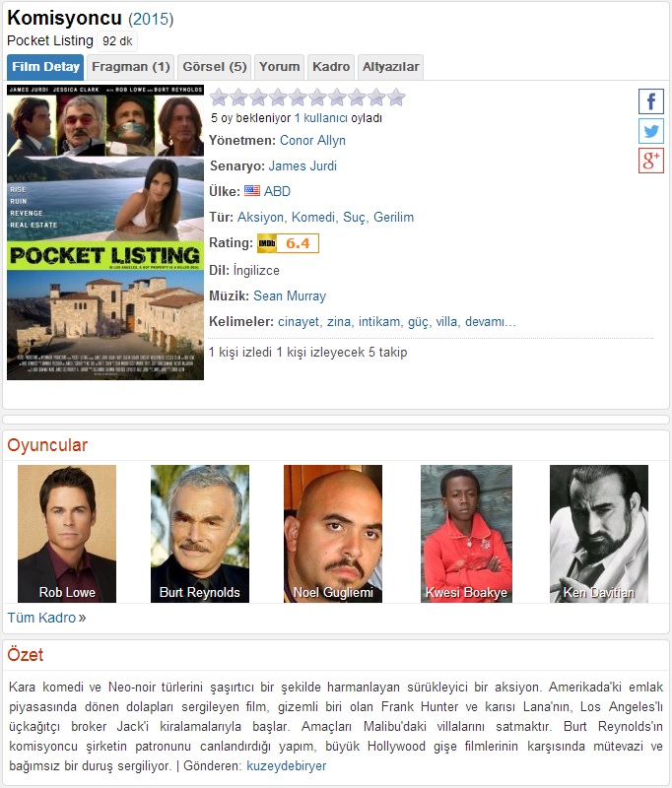Click the IMDb rating badge
This screenshot has height=788, width=672.
click(288, 243)
